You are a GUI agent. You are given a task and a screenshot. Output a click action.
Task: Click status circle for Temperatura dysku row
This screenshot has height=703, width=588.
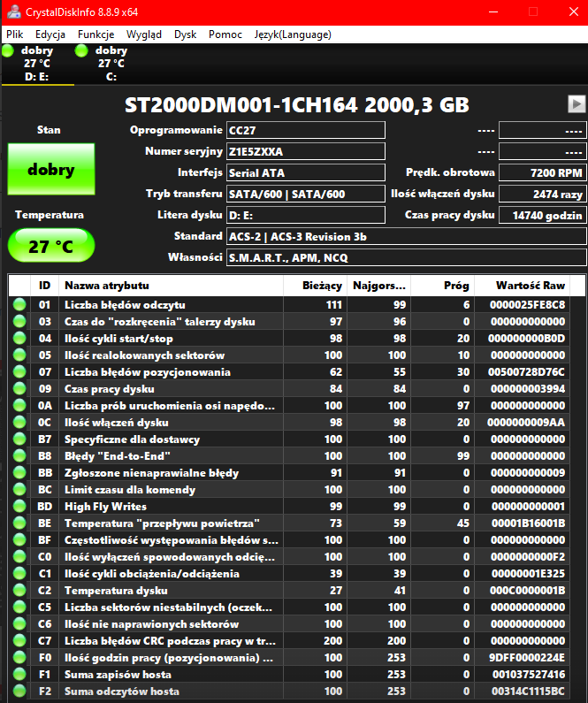click(19, 591)
